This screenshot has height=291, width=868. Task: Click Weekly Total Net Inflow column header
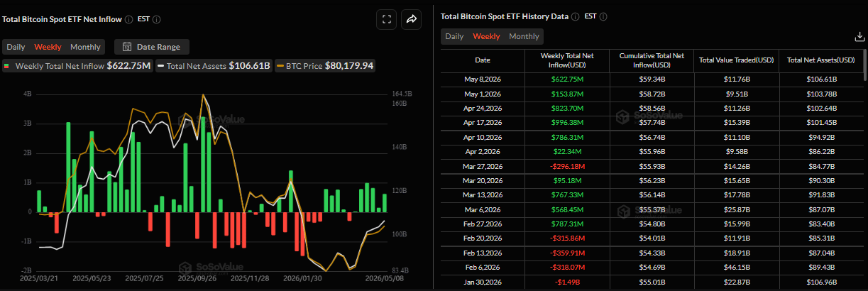click(x=567, y=60)
